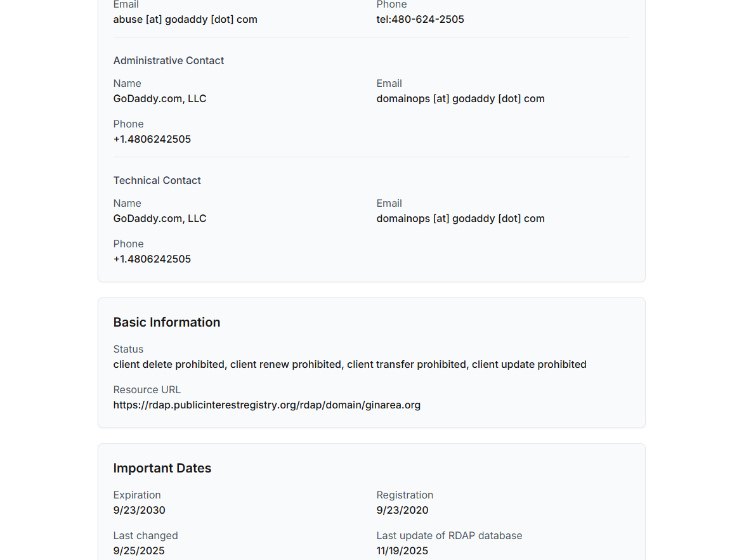This screenshot has width=751, height=560.
Task: Click the abuse [at] godaddy email address
Action: click(185, 19)
